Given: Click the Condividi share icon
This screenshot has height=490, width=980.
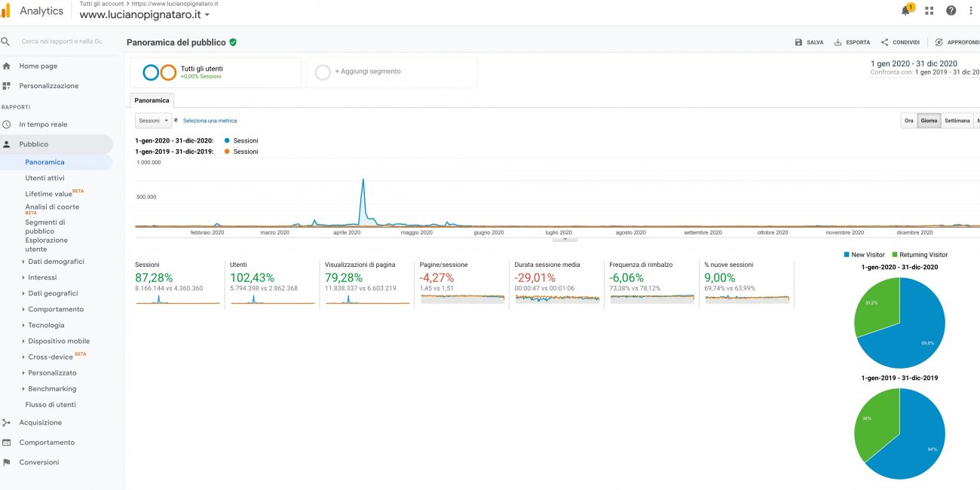Looking at the screenshot, I should (884, 42).
